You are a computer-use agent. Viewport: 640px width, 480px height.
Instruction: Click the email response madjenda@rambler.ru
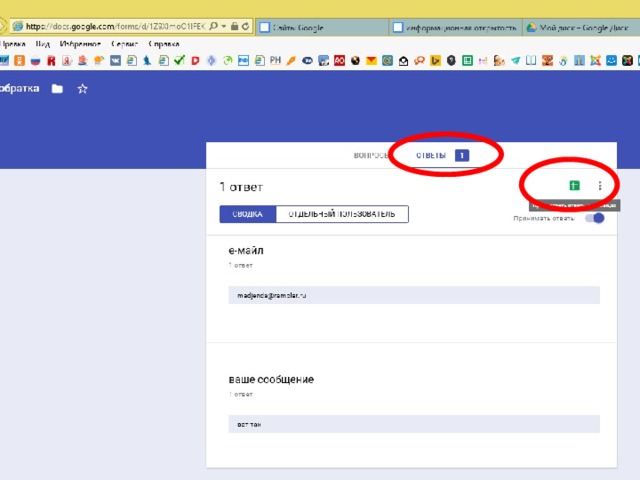271,296
